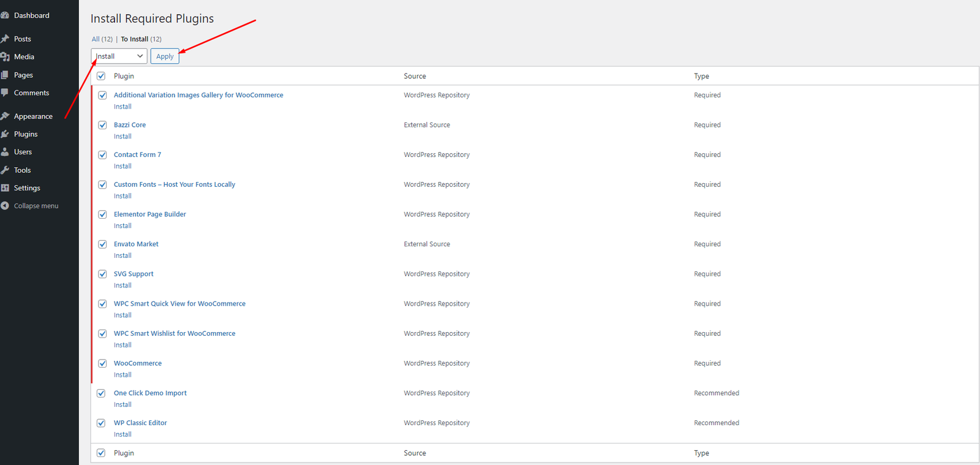Open Elementor Page Builder plugin link
This screenshot has width=980, height=465.
coord(150,214)
